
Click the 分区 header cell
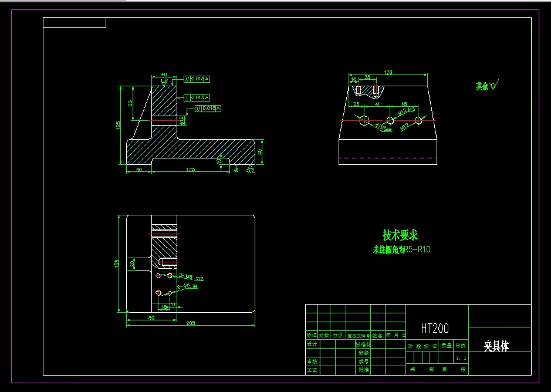338,336
